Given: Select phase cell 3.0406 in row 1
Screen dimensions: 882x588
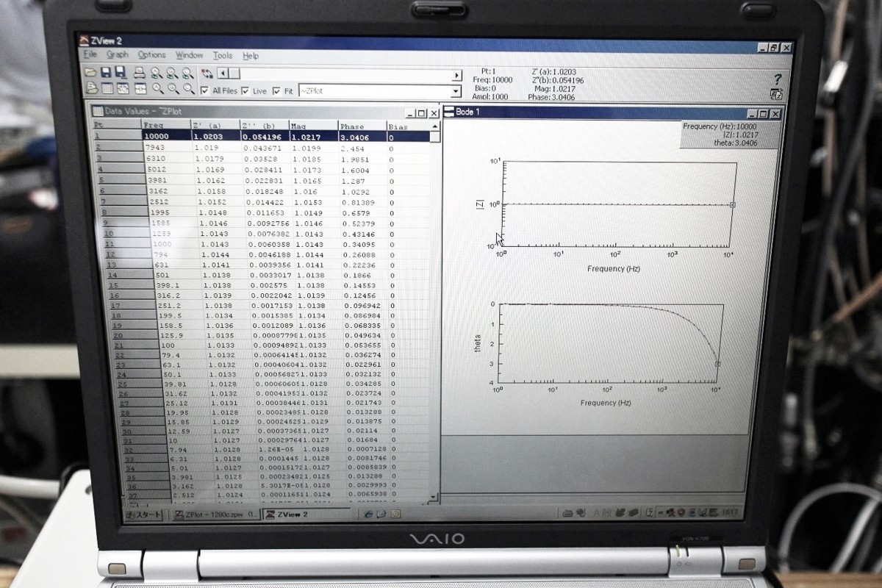Looking at the screenshot, I should tap(362, 137).
